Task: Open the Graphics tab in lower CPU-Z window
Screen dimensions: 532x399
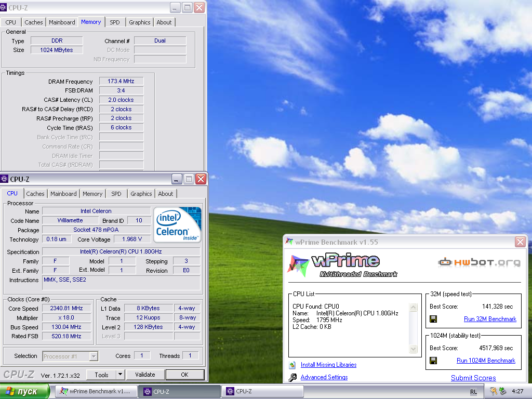Action: (141, 194)
